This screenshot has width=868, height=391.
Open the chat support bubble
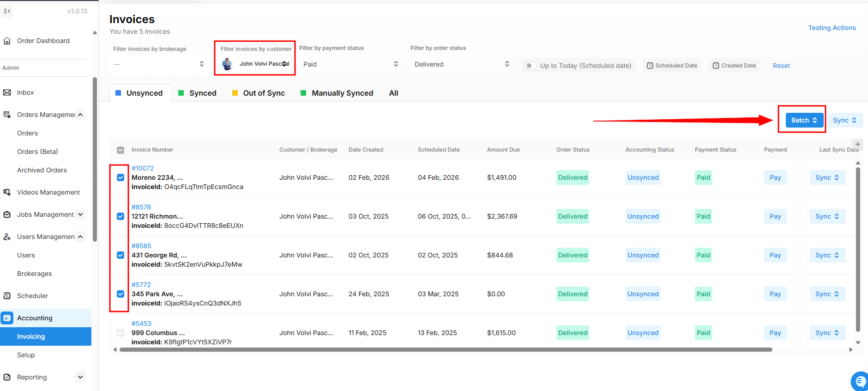[859, 381]
